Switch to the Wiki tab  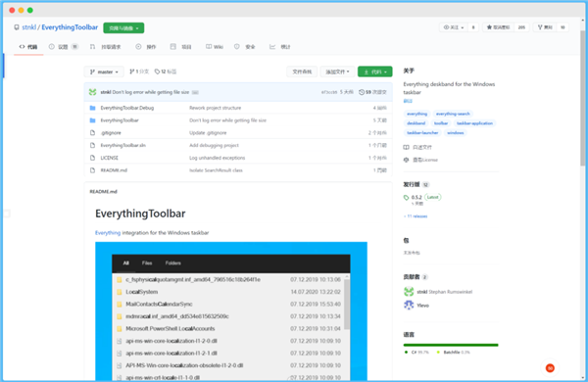click(x=215, y=47)
